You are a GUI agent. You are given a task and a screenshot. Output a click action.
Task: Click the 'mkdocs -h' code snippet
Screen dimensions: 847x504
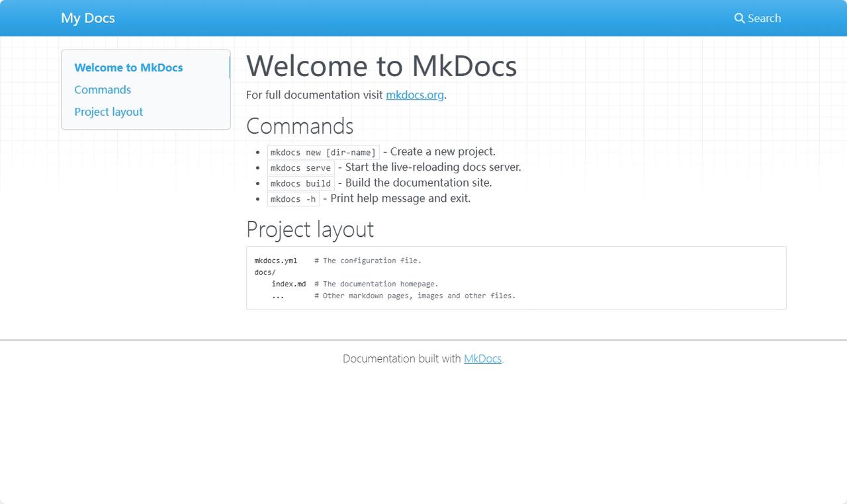point(293,198)
